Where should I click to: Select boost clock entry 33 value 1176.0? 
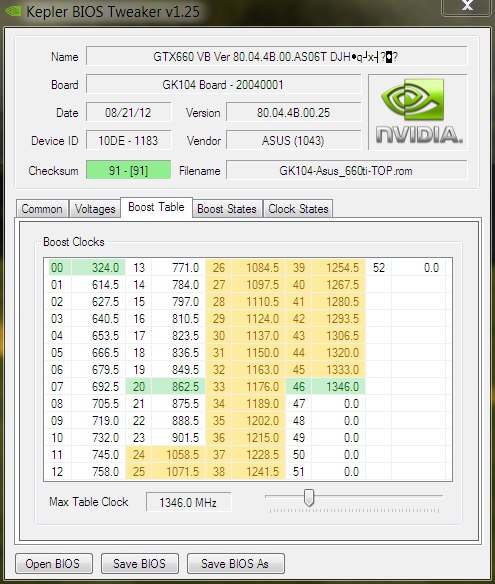click(258, 386)
